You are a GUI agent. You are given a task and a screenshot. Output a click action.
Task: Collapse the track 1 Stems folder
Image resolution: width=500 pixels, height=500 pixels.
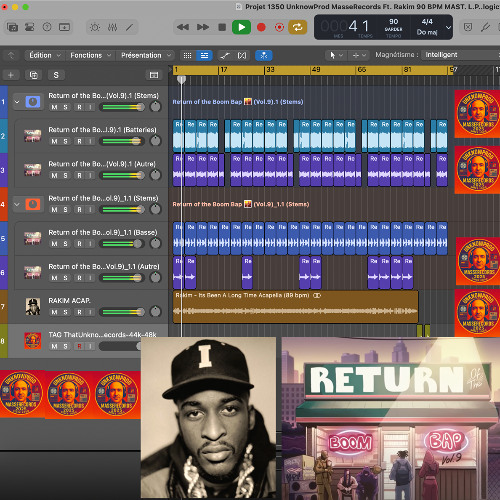click(x=17, y=102)
